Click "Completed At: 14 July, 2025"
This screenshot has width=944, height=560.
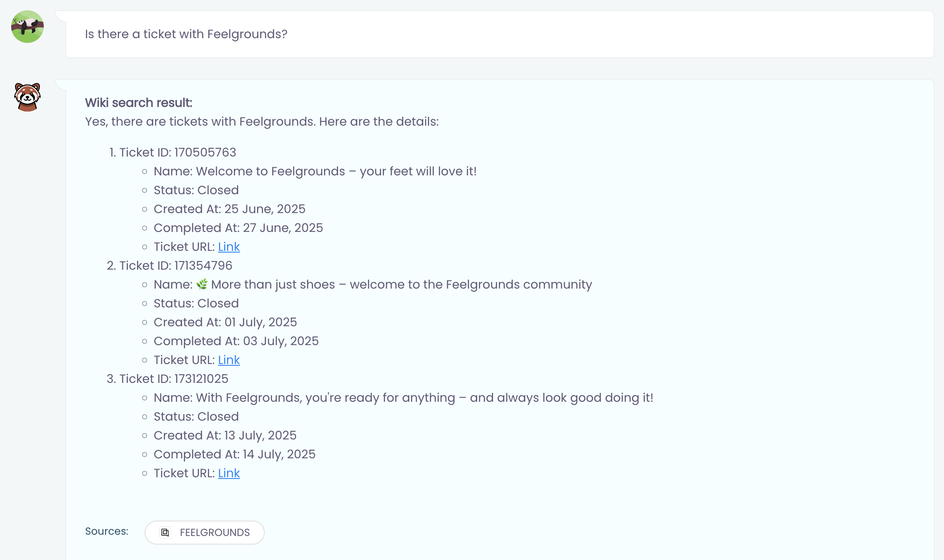[234, 454]
